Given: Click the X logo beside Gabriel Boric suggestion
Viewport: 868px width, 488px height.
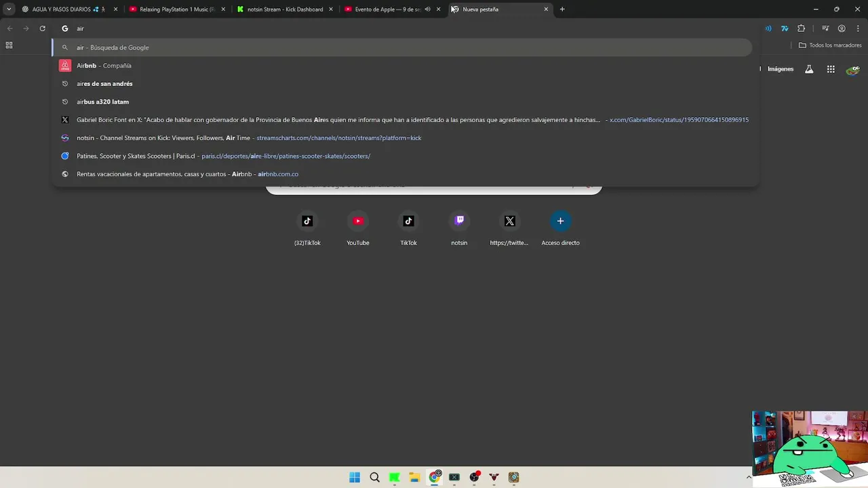Looking at the screenshot, I should tap(65, 120).
